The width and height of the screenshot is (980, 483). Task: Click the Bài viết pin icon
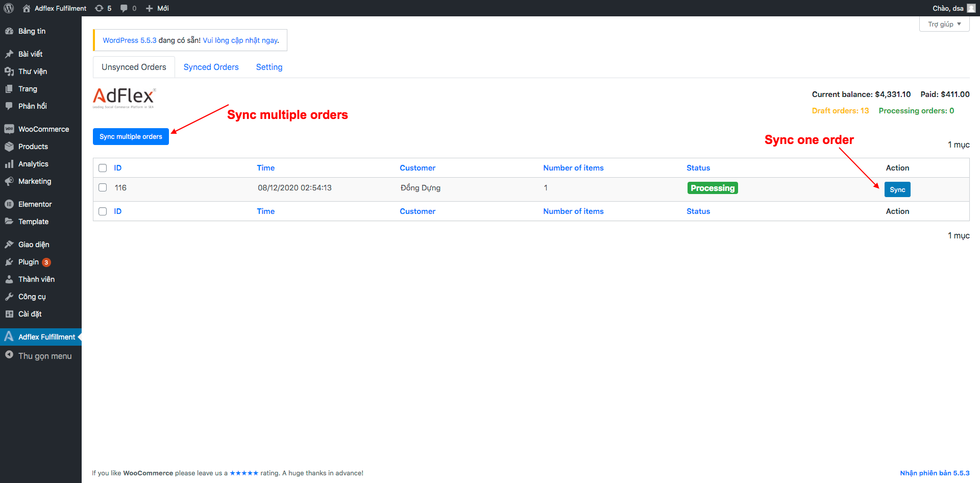[x=9, y=54]
